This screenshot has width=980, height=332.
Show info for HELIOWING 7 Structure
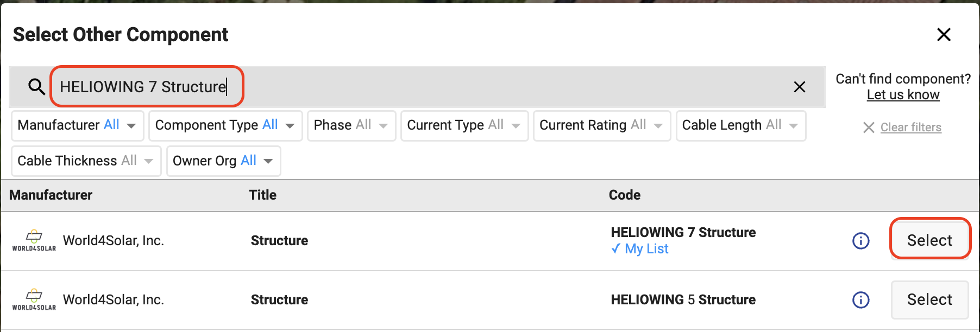coord(860,240)
